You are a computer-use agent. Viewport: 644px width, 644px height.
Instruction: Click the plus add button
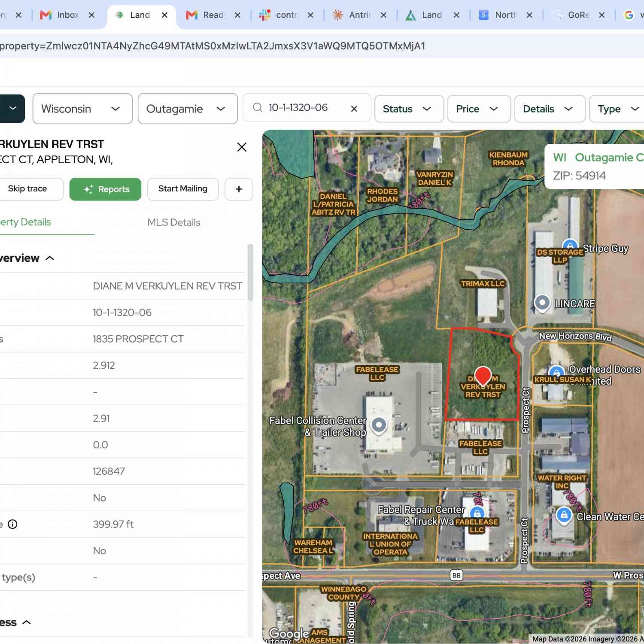[x=239, y=189]
